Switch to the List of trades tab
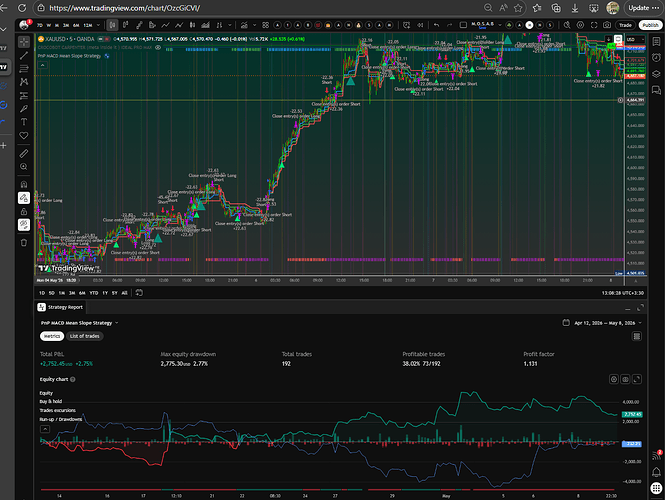The image size is (665, 500). click(x=84, y=336)
